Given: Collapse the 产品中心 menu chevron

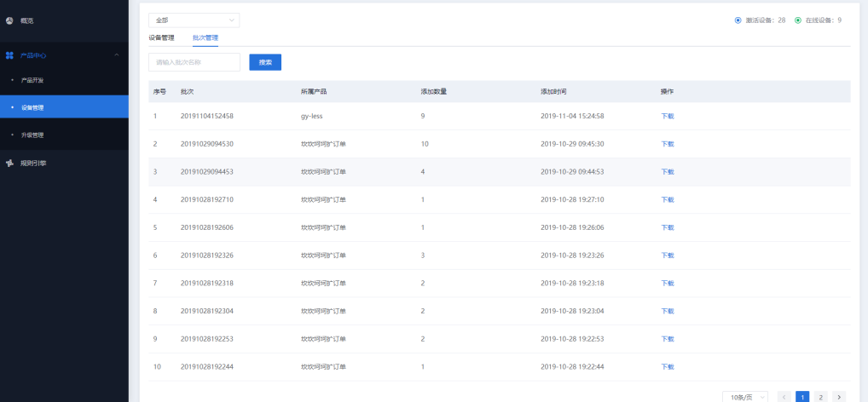Looking at the screenshot, I should (x=117, y=55).
